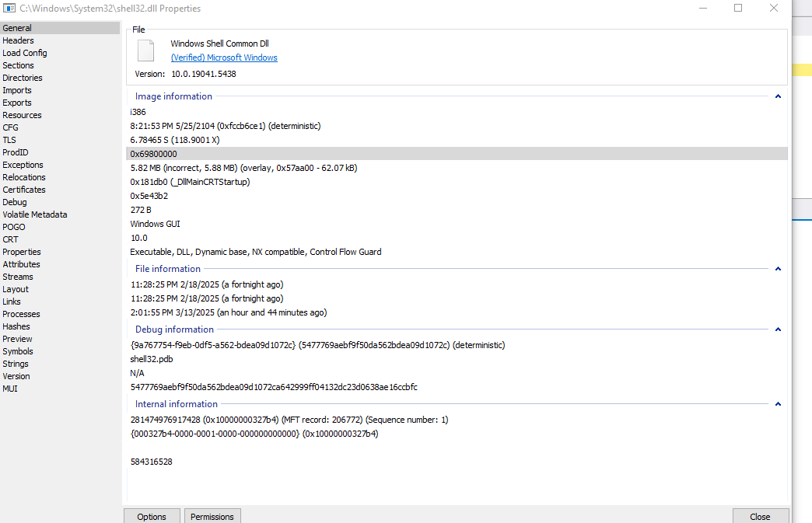Show the Processes page
The height and width of the screenshot is (523, 812).
click(x=60, y=313)
